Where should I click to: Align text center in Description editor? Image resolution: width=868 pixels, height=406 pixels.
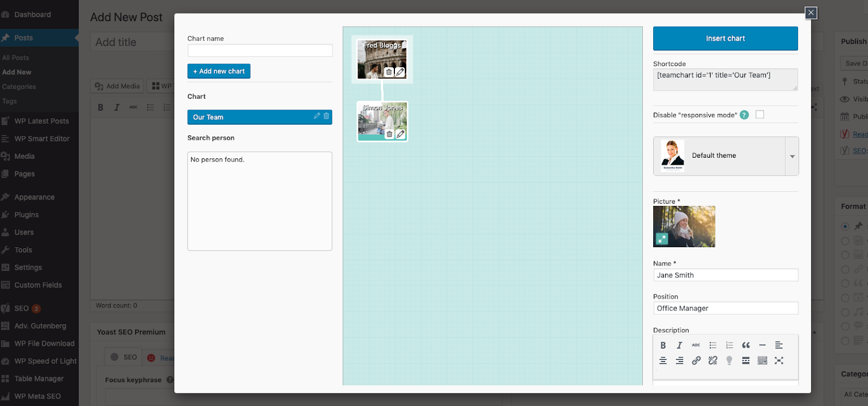(x=663, y=360)
